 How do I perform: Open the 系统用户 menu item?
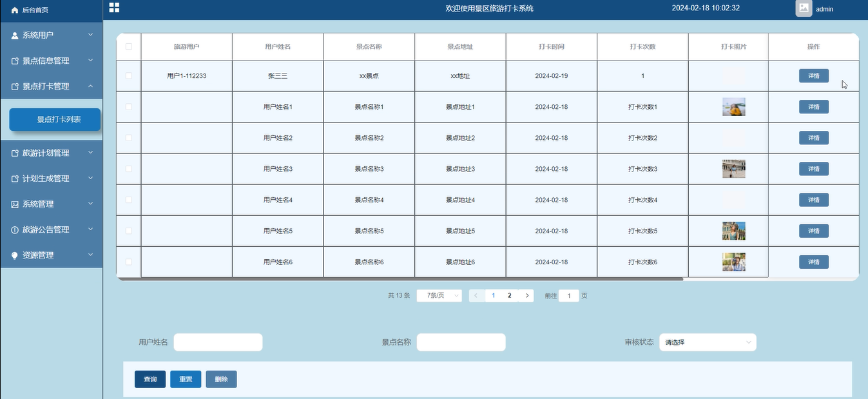tap(52, 35)
